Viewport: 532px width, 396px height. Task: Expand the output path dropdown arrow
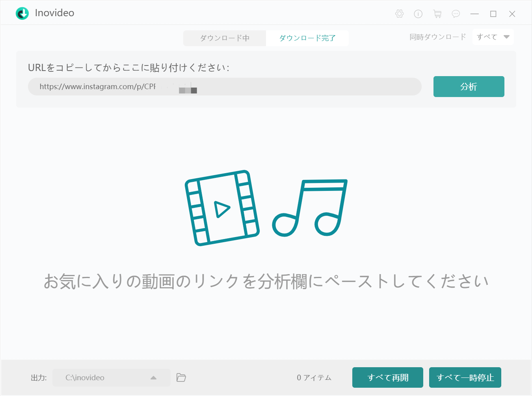[153, 377]
